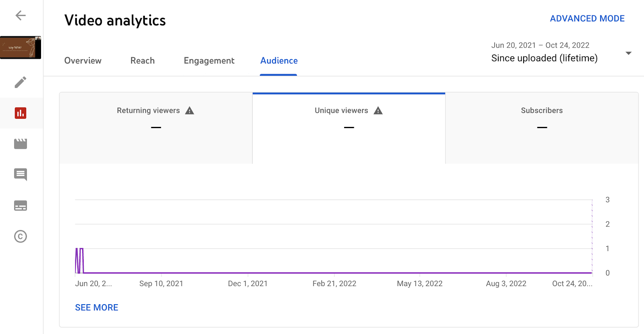Click the ADVANCED MODE link

[x=587, y=19]
